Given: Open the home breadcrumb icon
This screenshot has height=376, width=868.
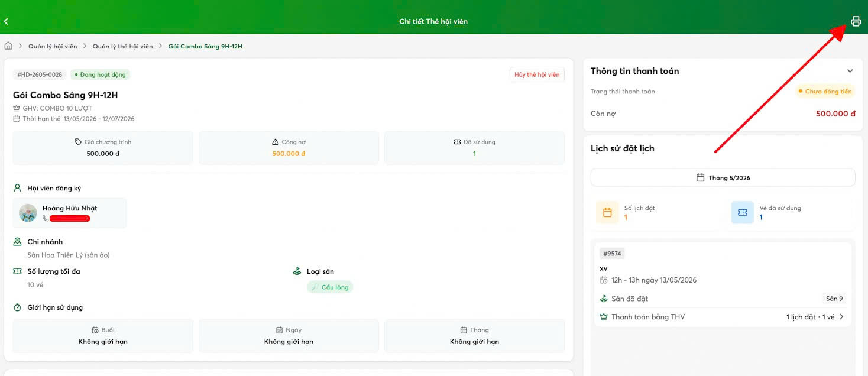Looking at the screenshot, I should click(8, 46).
